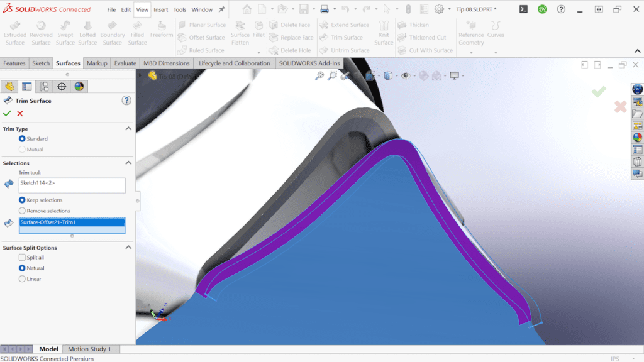Screen dimensions: 644x362
Task: Open the Section View tool
Action: pos(370,75)
